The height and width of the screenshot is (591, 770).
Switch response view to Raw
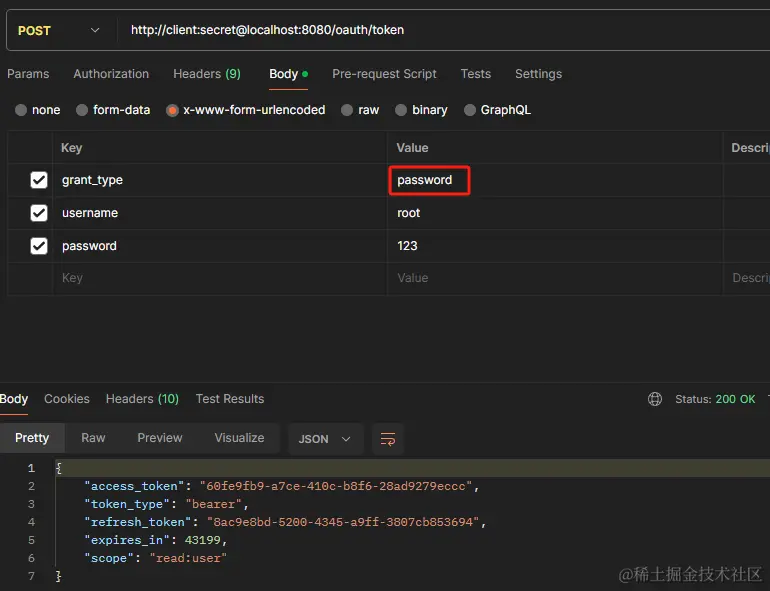tap(93, 438)
